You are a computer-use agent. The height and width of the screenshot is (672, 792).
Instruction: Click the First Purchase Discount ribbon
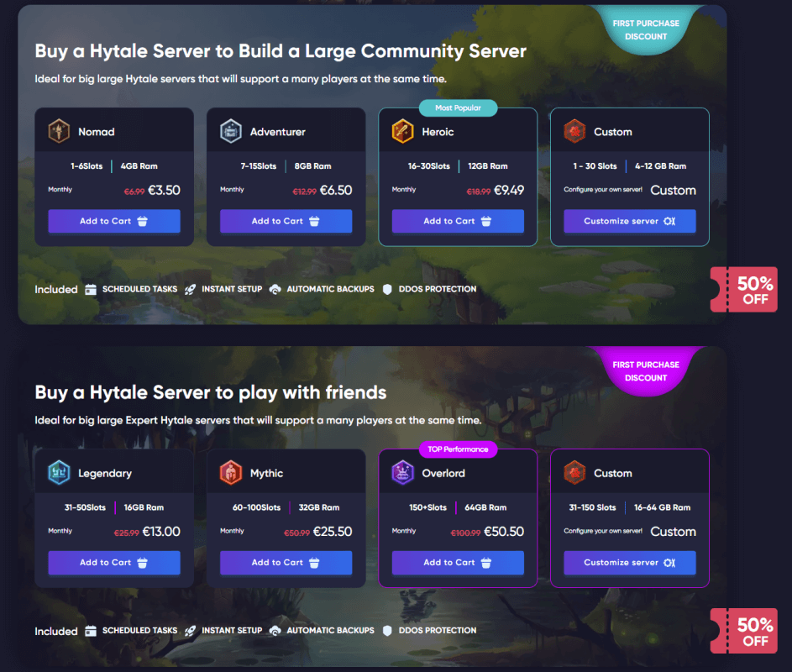pyautogui.click(x=646, y=29)
